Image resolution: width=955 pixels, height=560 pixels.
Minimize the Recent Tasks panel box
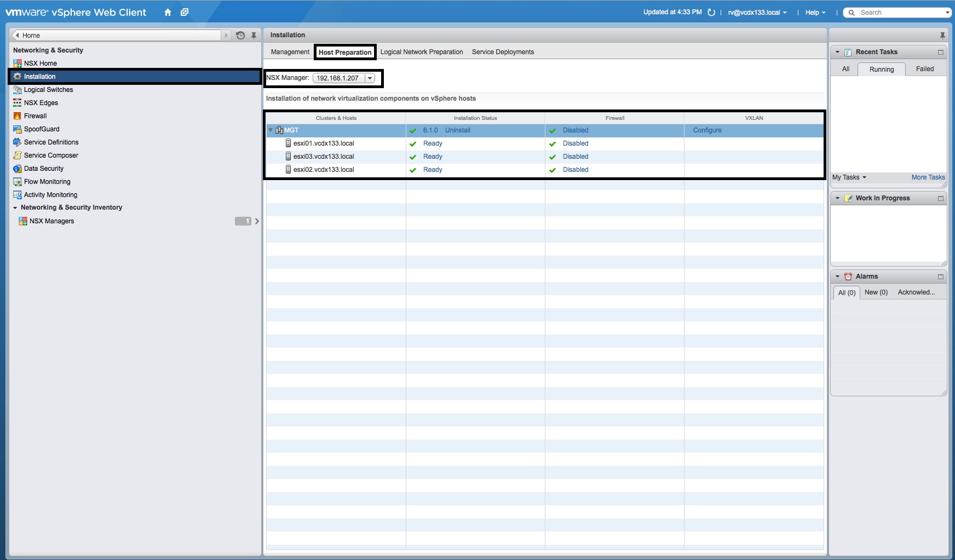941,53
